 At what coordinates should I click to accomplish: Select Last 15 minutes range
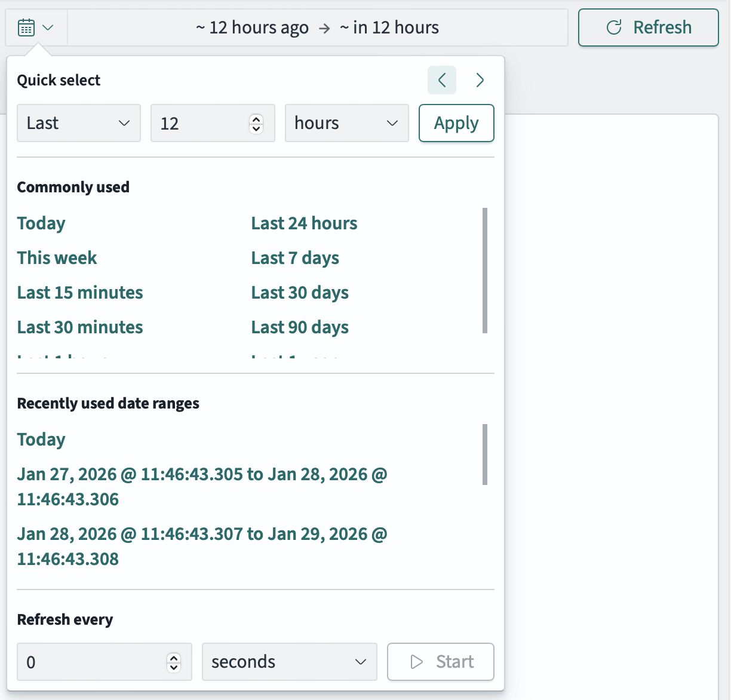tap(80, 293)
